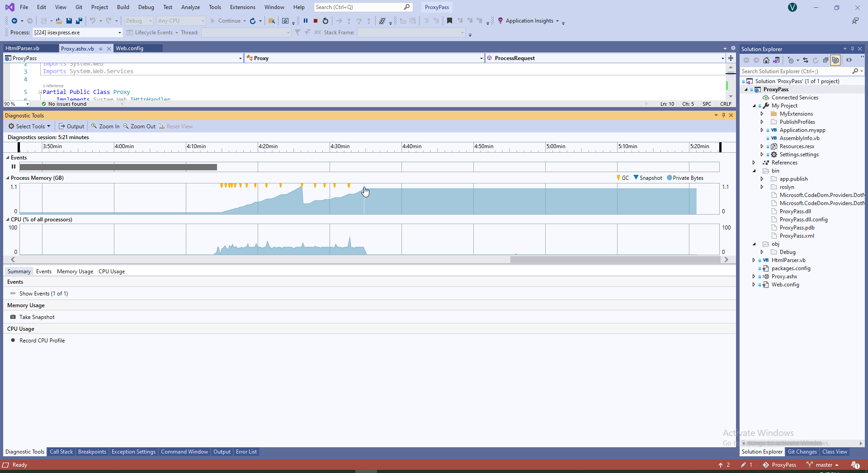
Task: Select Web.config in Solution Explorer tree
Action: coord(785,285)
